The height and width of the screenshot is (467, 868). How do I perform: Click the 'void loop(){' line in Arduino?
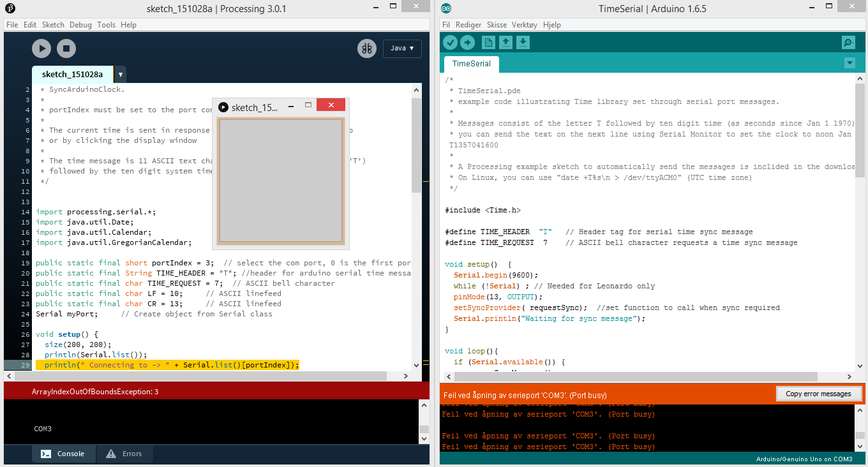point(471,351)
